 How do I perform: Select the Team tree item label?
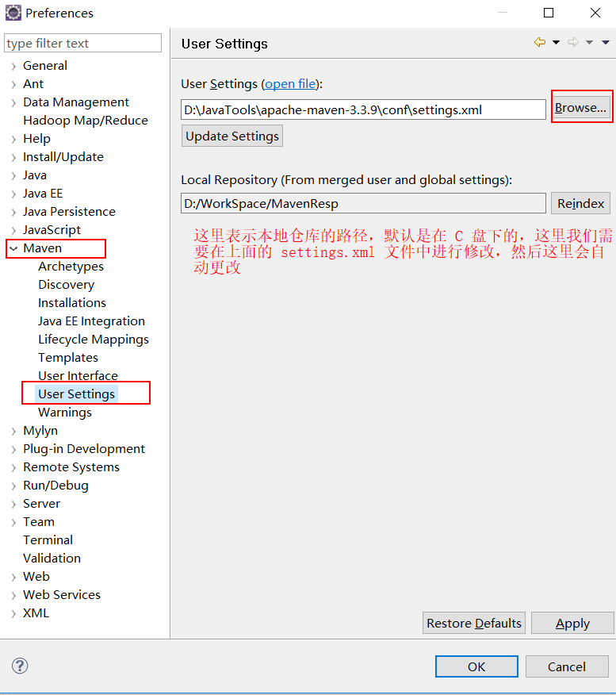tap(39, 522)
